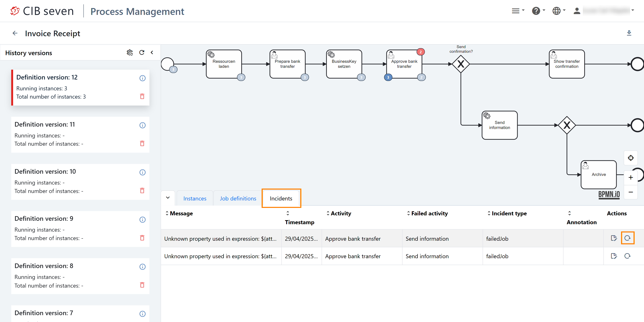Retry the second incident's failed job
Screen dimensions: 644x322
click(x=627, y=256)
